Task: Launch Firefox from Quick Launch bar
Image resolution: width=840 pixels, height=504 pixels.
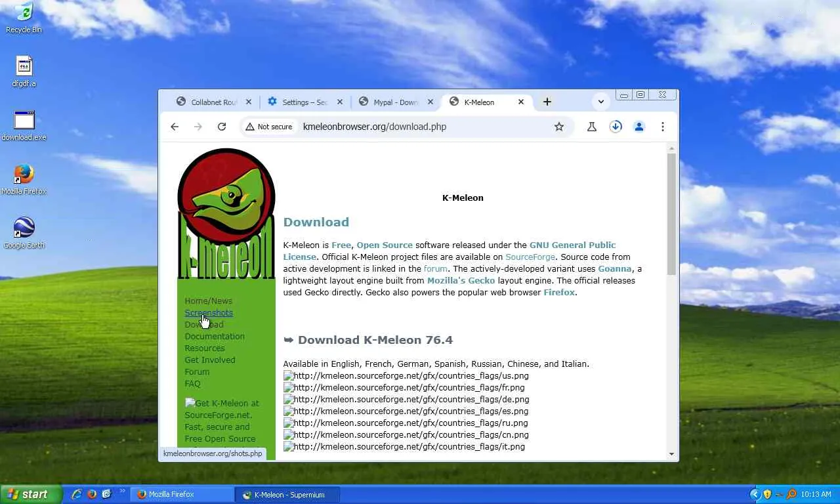Action: [92, 494]
